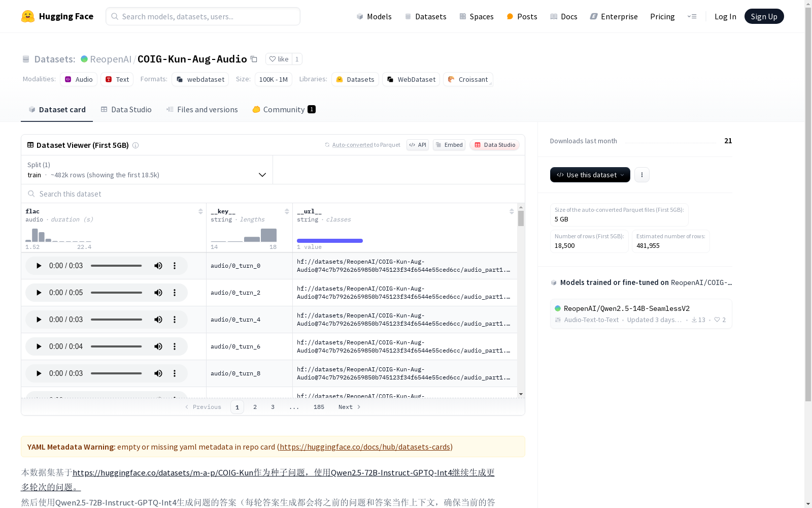Open the ReopenAI/Qwen2.5-14B-SeamlessV2 model card

coord(641,313)
